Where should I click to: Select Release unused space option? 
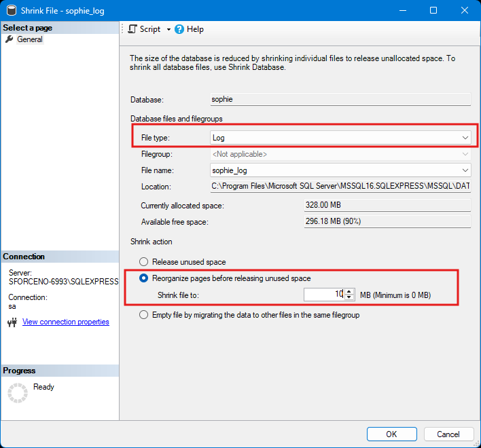(143, 262)
